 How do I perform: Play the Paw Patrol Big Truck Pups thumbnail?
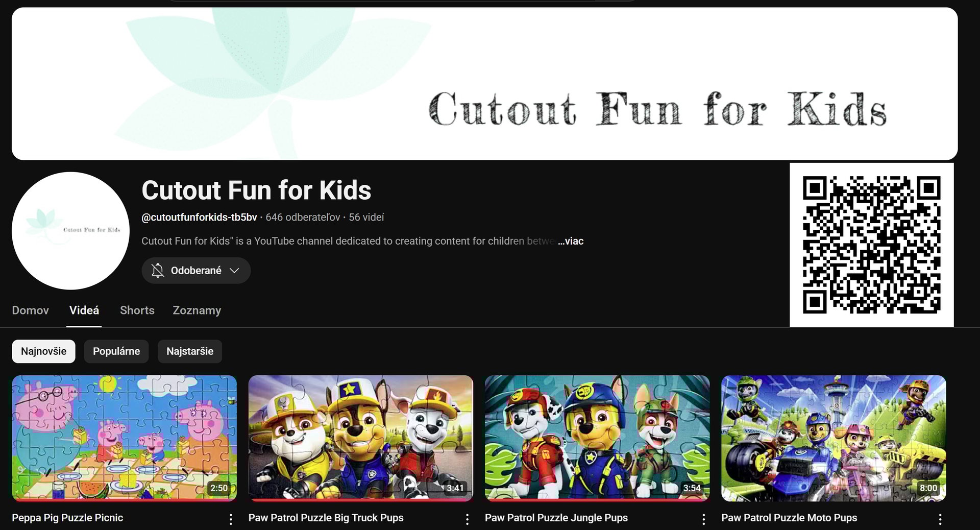click(x=361, y=438)
